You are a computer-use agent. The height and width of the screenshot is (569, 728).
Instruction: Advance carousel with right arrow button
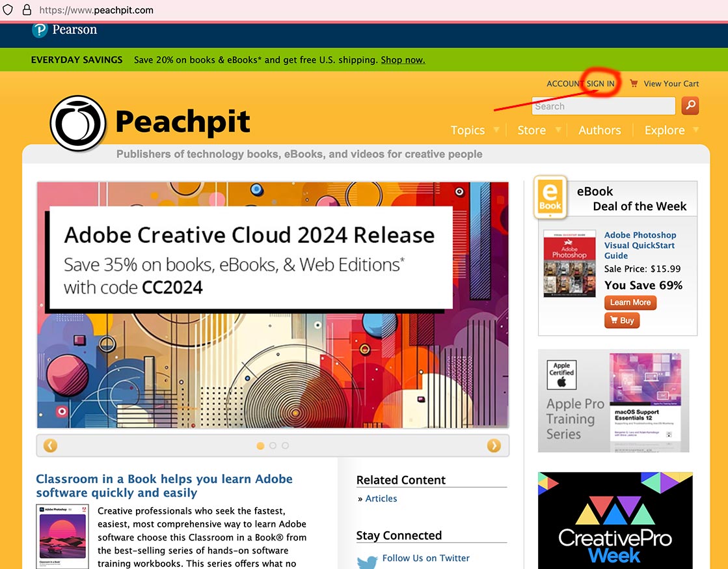tap(494, 445)
